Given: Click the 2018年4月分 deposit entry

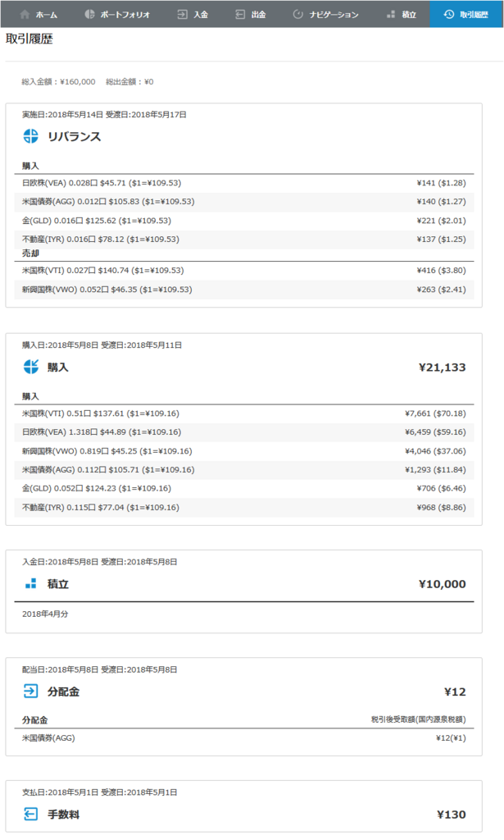Looking at the screenshot, I should click(x=45, y=614).
